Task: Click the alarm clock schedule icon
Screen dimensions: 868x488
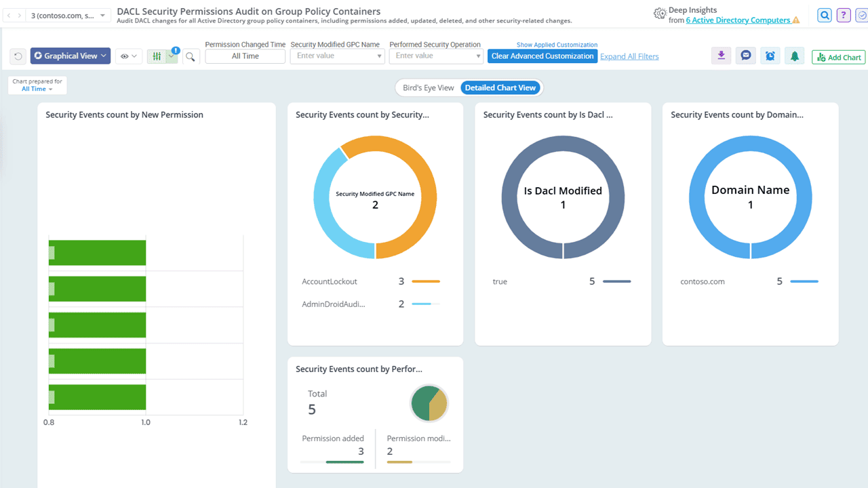Action: (x=770, y=56)
